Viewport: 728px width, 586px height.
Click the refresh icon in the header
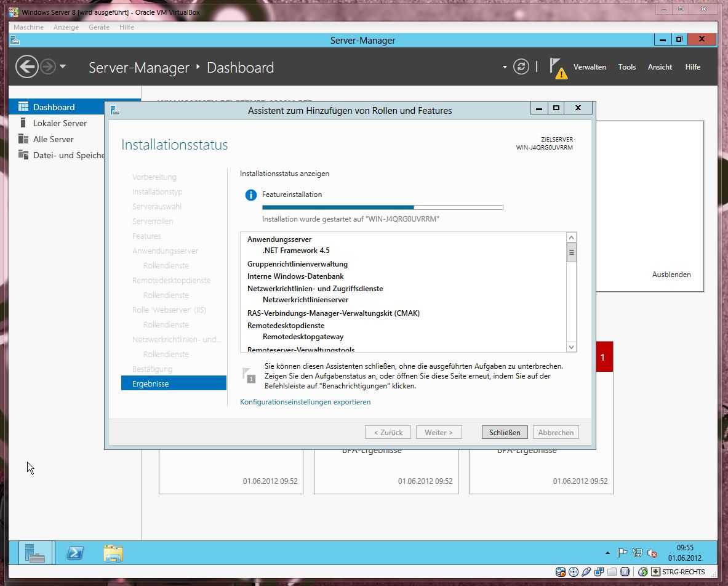point(521,66)
